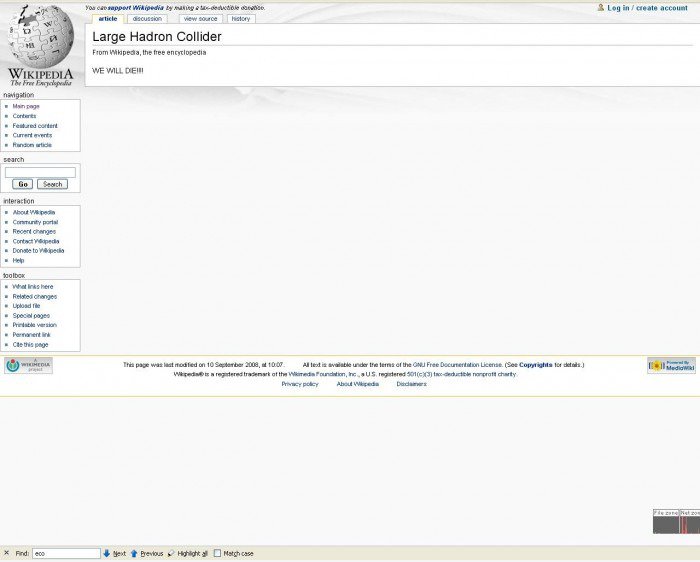Open Privacy policy footer link

(x=300, y=384)
